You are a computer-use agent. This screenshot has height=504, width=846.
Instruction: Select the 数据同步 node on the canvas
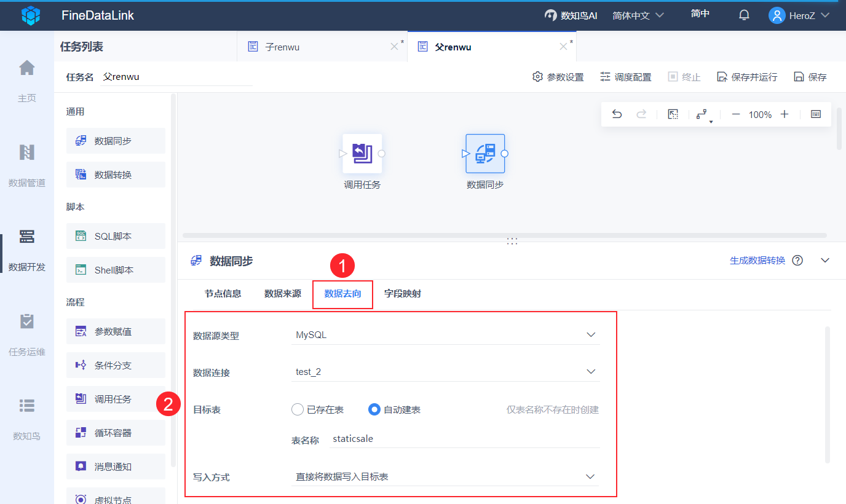coord(485,154)
